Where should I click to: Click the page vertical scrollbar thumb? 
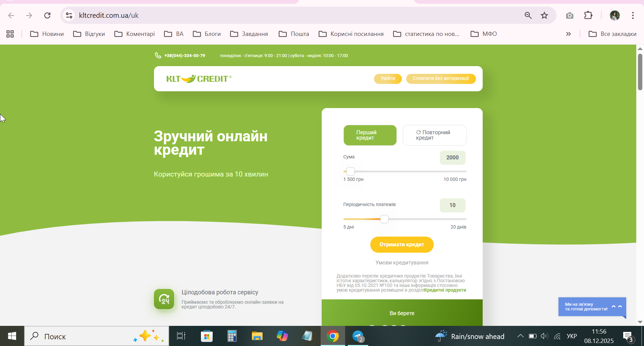(640, 71)
